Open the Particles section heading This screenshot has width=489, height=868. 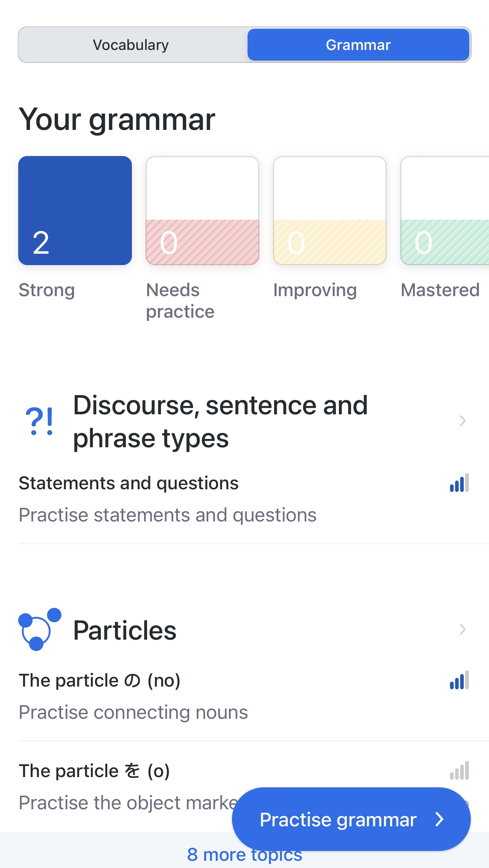point(125,631)
